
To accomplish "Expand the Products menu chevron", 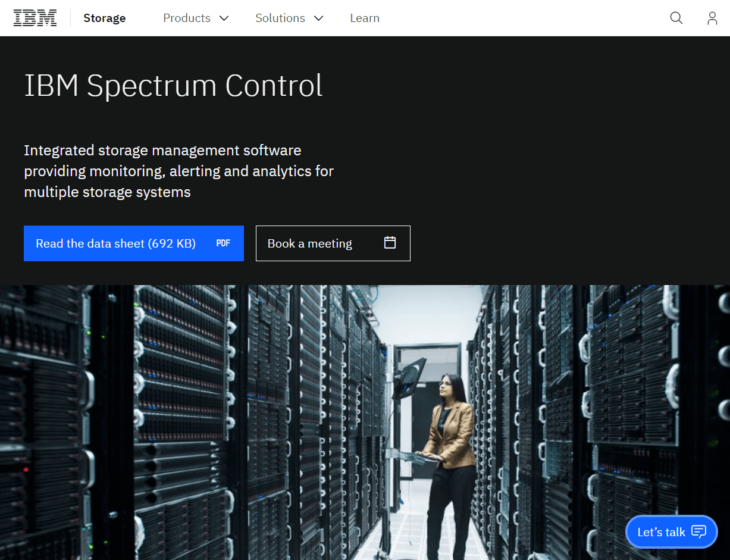I will coord(224,18).
